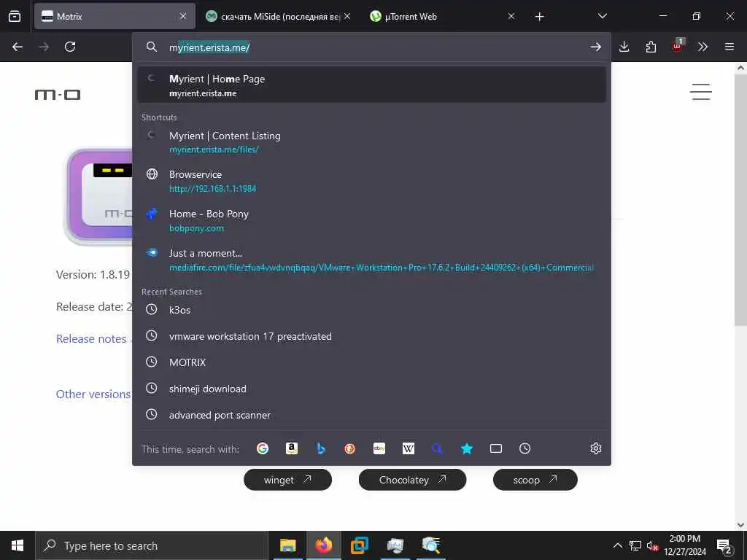Click the taskbar Type here to search box
Viewport: 747px width, 560px height.
[x=152, y=545]
